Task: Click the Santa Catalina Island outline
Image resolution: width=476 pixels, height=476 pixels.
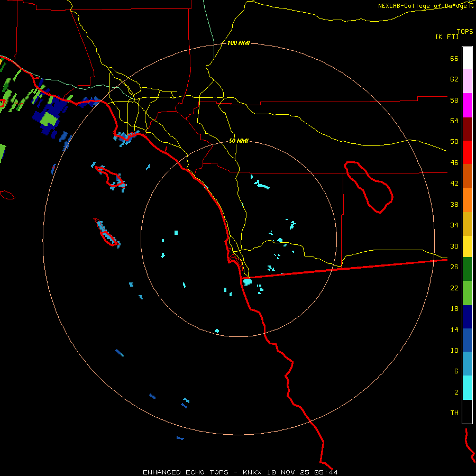Action: 110,177
